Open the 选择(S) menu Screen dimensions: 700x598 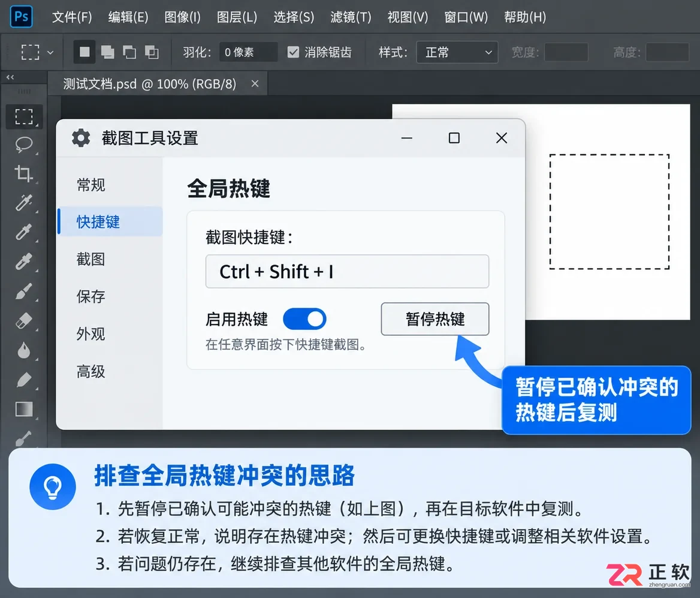294,17
